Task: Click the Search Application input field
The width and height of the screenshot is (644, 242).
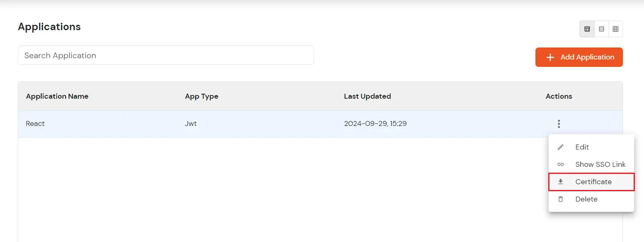Action: point(166,55)
